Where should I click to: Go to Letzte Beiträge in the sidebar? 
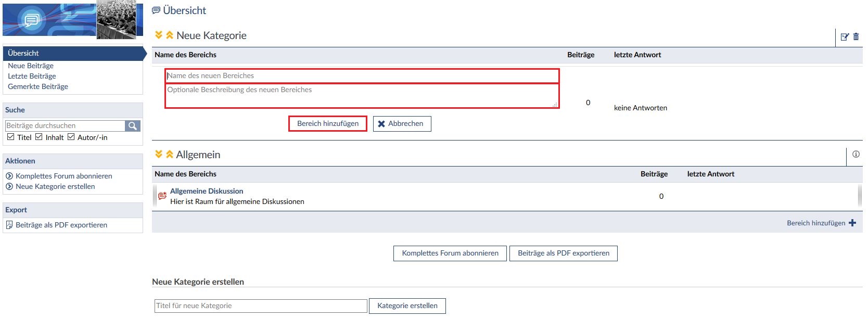(x=32, y=76)
